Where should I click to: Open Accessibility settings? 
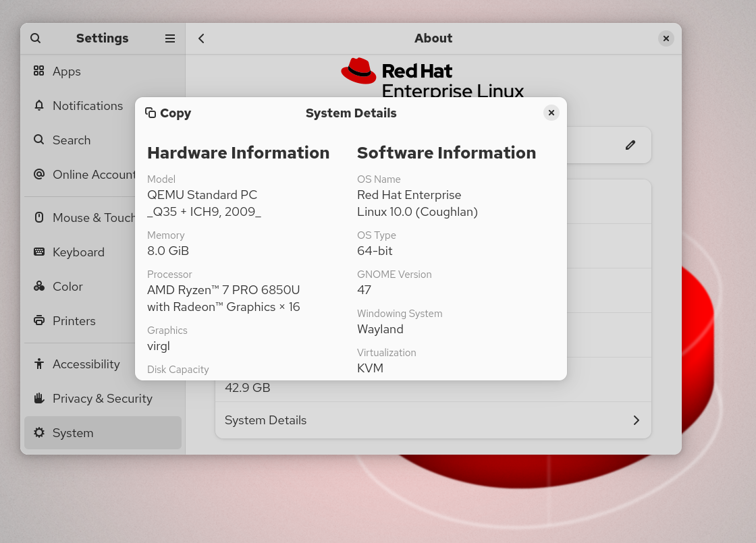[103, 364]
